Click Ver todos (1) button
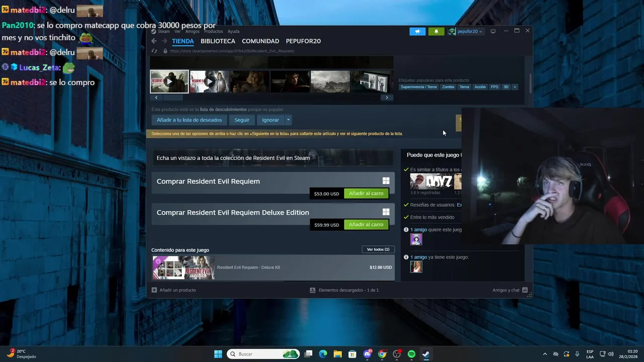Image resolution: width=644 pixels, height=362 pixels. [x=378, y=249]
